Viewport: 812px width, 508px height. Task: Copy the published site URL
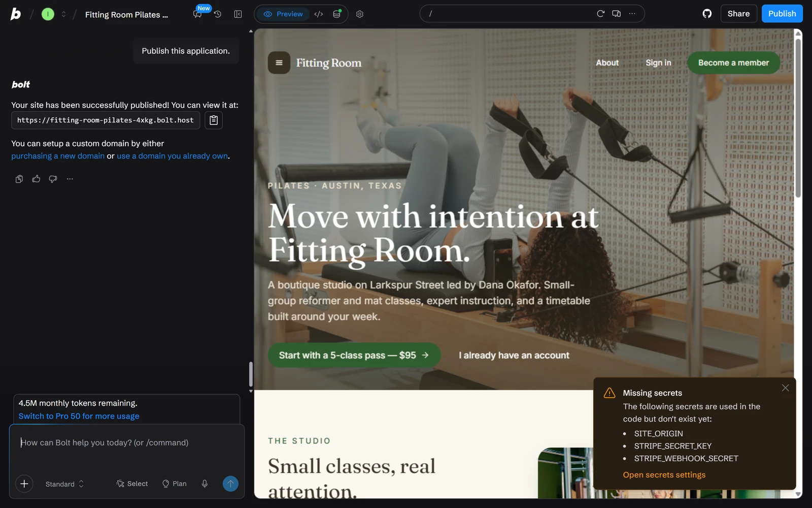tap(214, 120)
